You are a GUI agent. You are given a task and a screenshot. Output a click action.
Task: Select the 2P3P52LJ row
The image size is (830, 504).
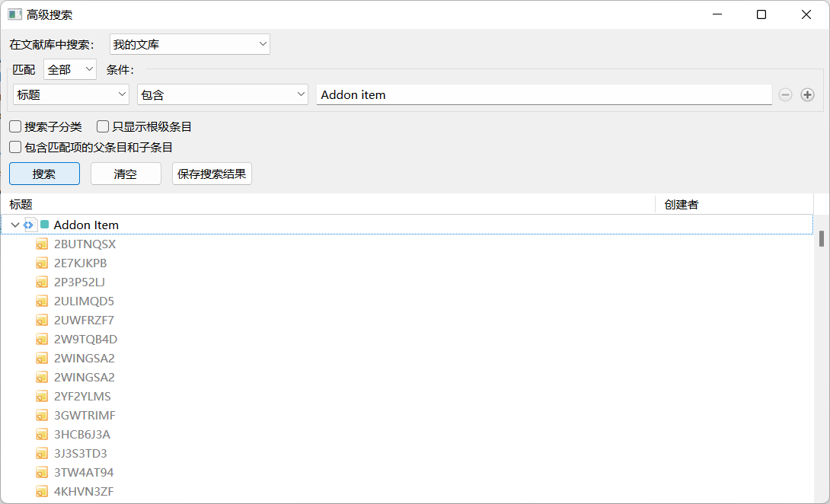[407, 282]
